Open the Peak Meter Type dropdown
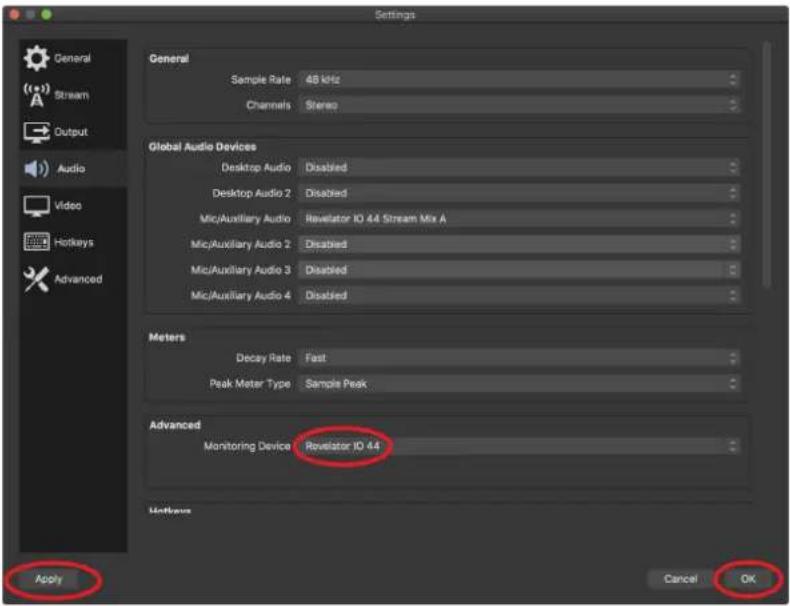 point(519,384)
